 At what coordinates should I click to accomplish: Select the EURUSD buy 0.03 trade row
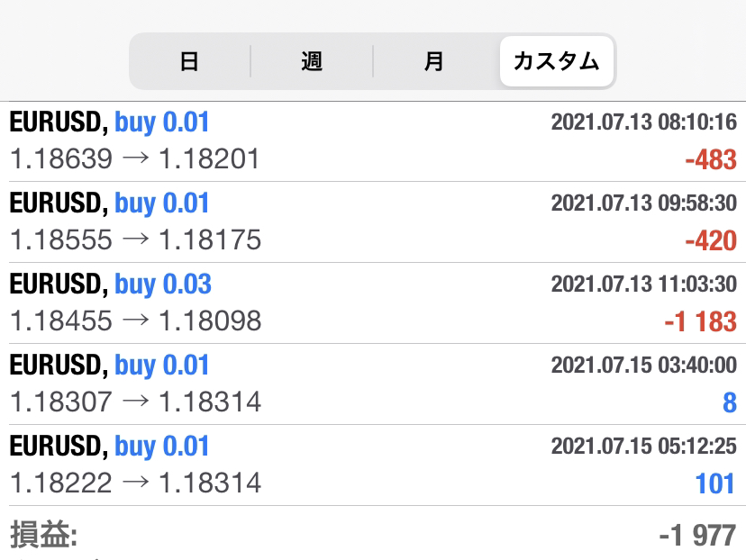pos(373,303)
